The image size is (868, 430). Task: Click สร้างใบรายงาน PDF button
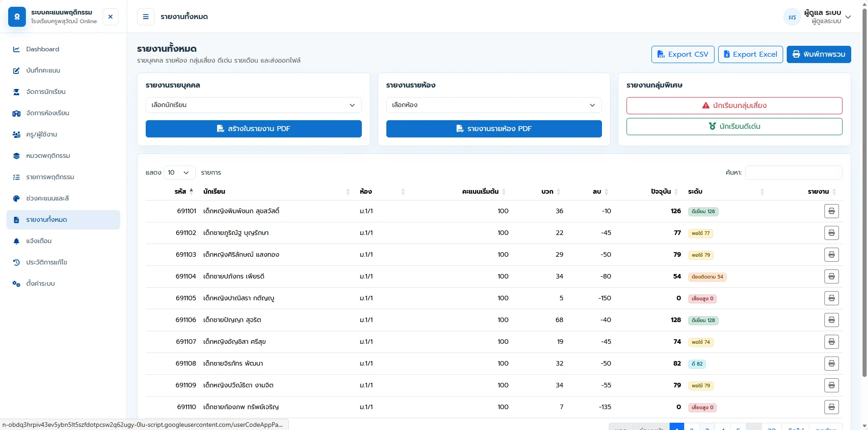click(x=253, y=129)
